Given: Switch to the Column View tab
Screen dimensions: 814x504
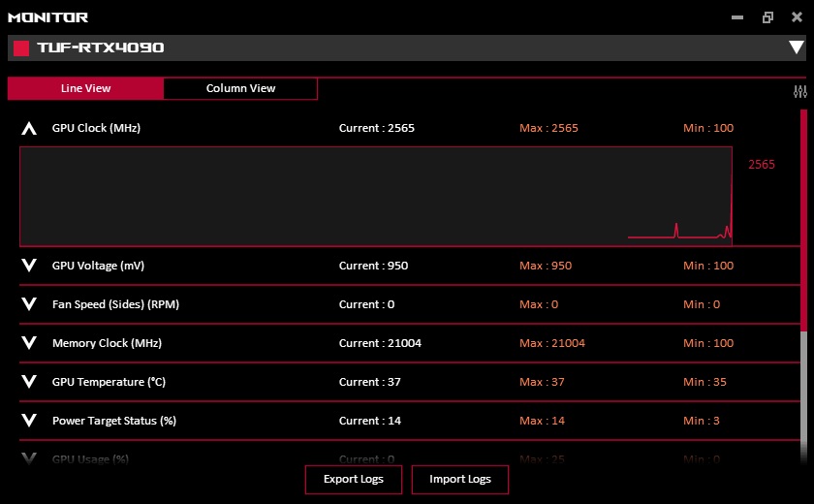Looking at the screenshot, I should point(240,88).
